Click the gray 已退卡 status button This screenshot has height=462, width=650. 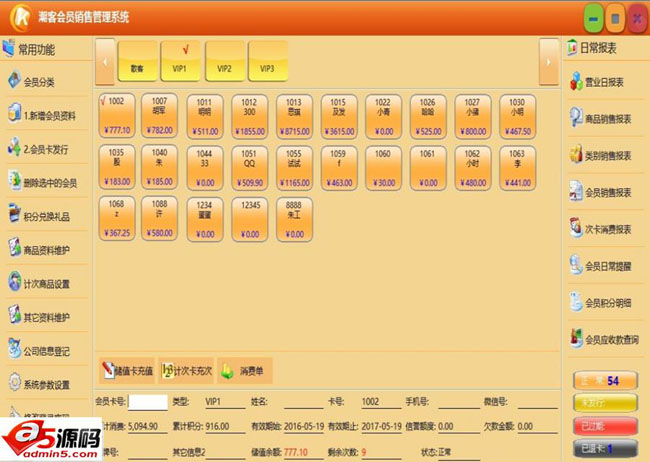tap(605, 448)
